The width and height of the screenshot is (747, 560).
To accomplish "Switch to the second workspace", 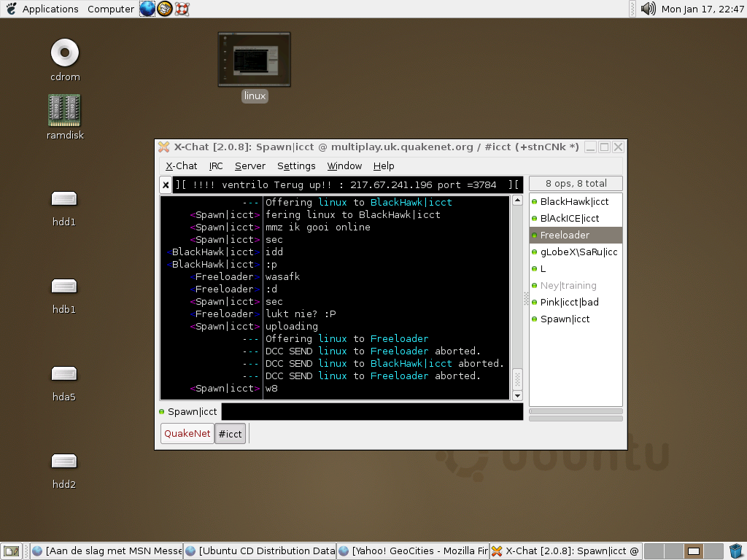I will [674, 551].
